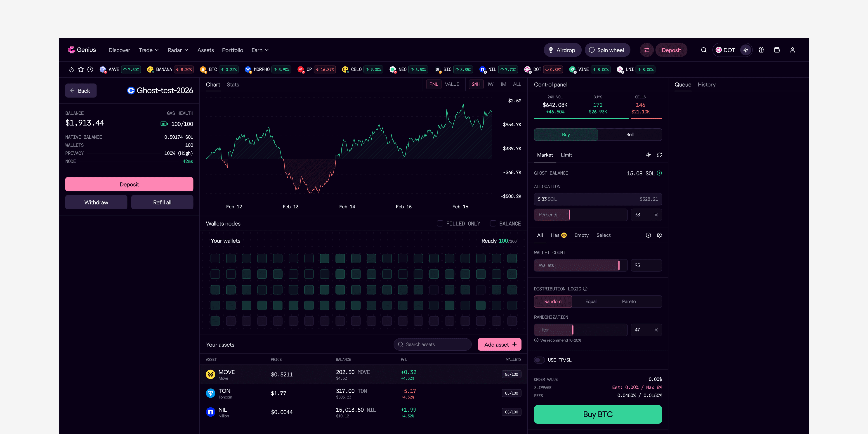Click the pink Deposit button in sidebar

(129, 184)
